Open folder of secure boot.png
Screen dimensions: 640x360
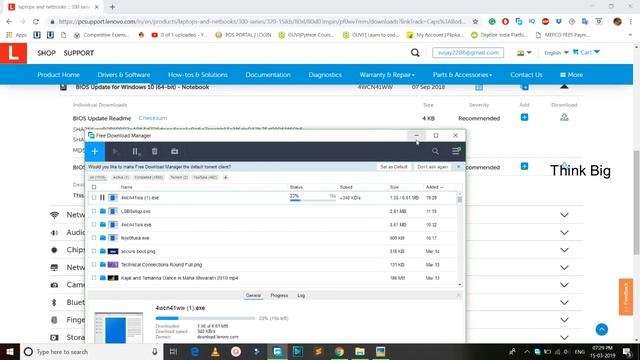pos(103,251)
